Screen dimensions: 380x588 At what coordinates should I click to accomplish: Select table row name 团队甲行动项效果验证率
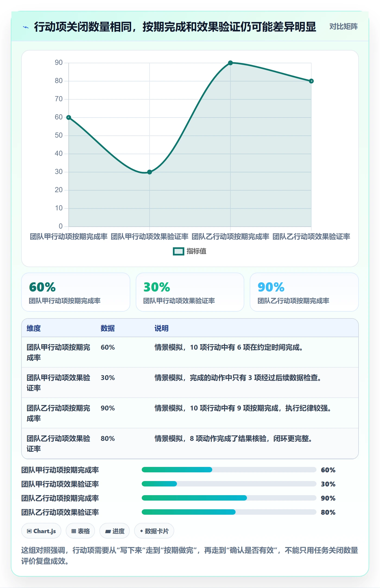click(x=58, y=383)
